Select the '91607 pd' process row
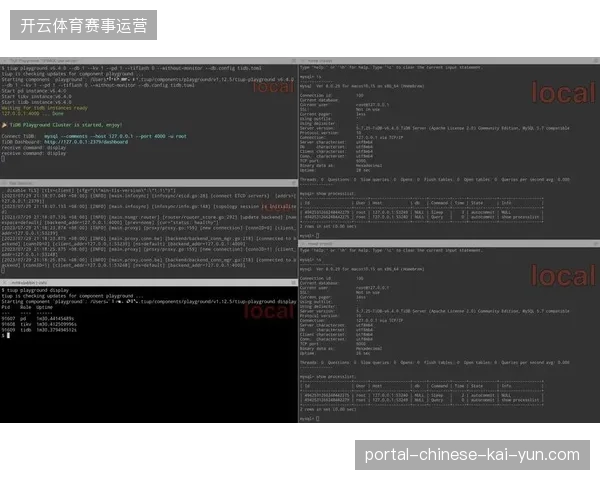 [38, 318]
